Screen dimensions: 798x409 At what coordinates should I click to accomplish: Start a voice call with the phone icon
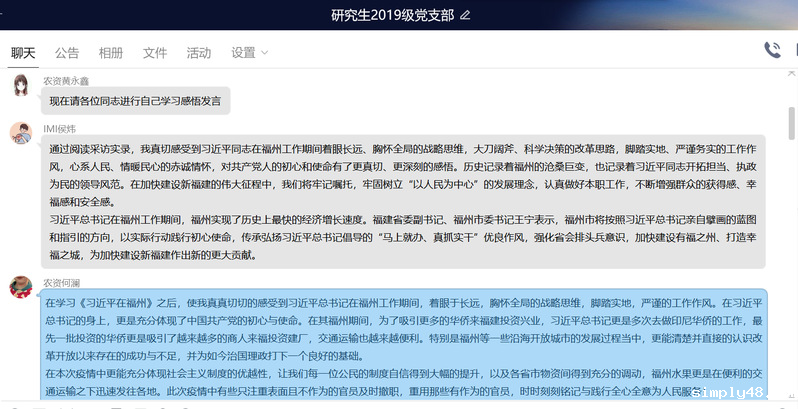point(772,50)
